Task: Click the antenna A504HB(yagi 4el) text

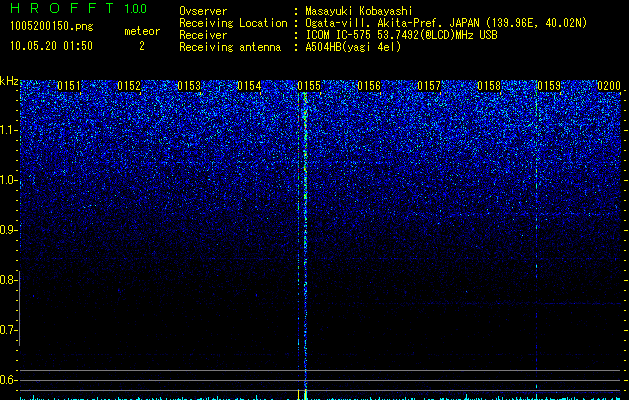Action: click(353, 47)
